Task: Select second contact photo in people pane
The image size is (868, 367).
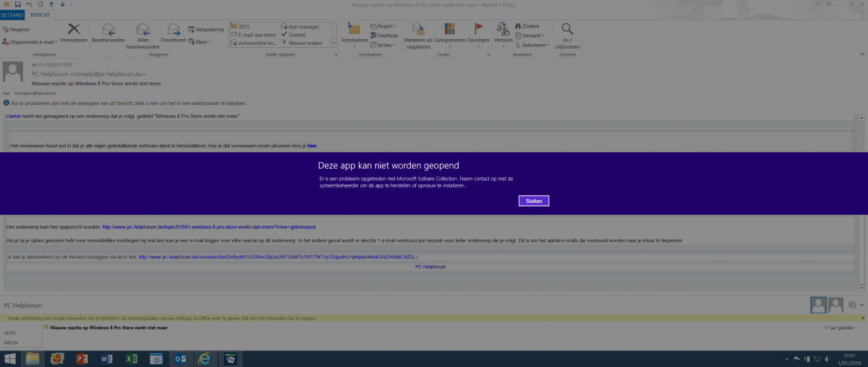Action: click(835, 305)
